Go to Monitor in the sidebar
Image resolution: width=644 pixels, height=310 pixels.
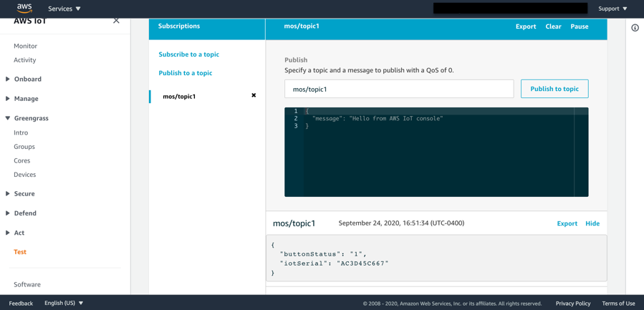(26, 46)
